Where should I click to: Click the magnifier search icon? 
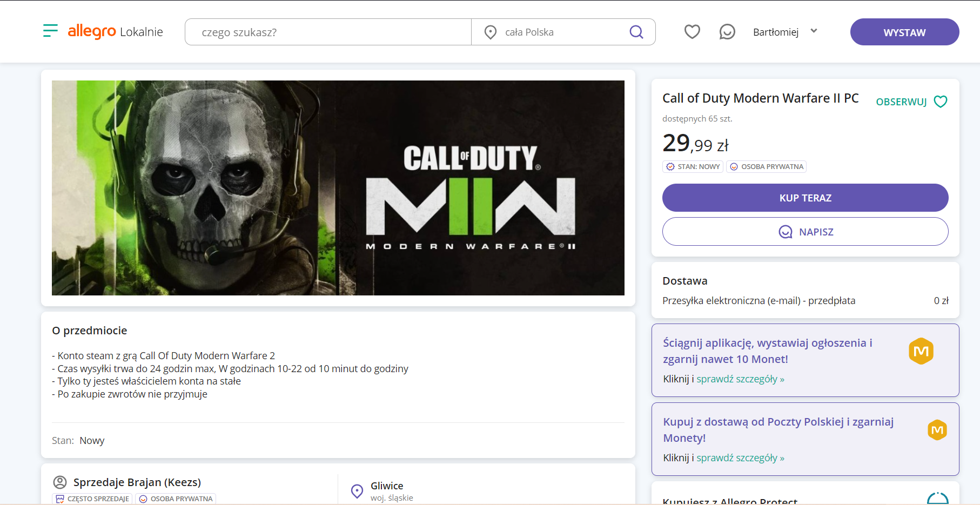click(636, 32)
